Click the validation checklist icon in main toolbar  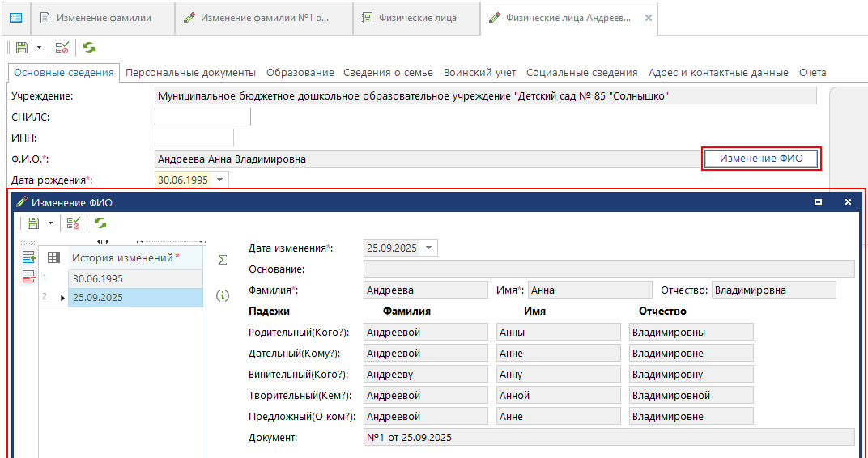pos(62,48)
